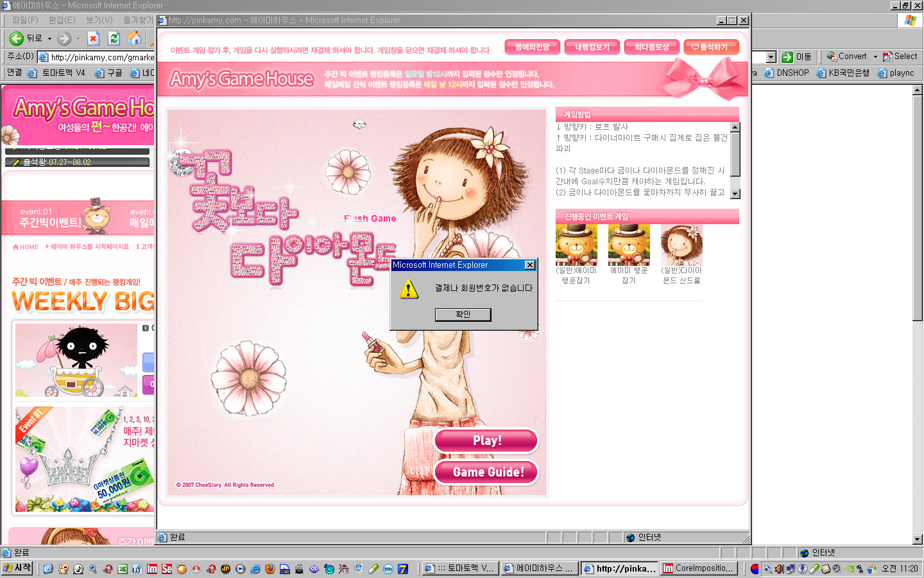Click the Stop loading icon in toolbar
Viewport: 924px width, 578px height.
(x=93, y=39)
